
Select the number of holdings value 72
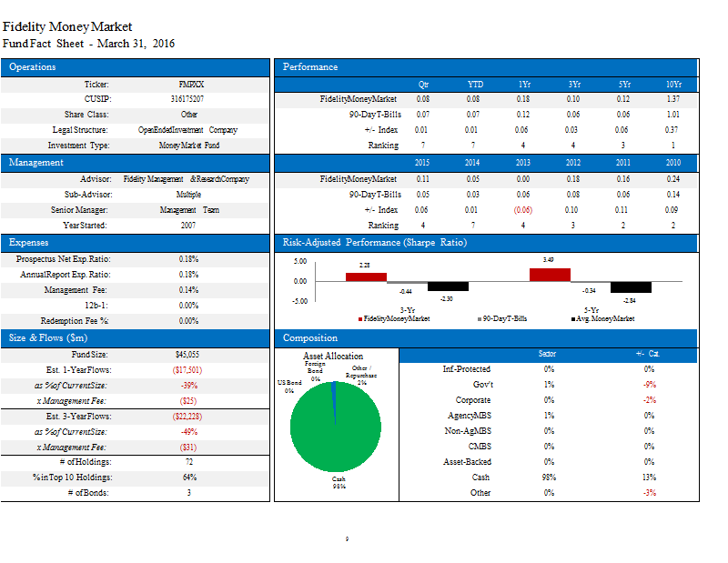(189, 462)
